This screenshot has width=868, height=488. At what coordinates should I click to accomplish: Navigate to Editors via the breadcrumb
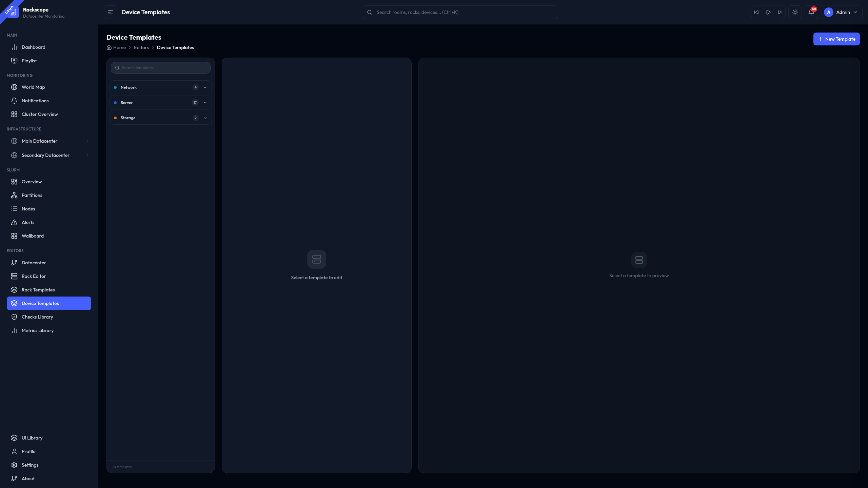(141, 47)
